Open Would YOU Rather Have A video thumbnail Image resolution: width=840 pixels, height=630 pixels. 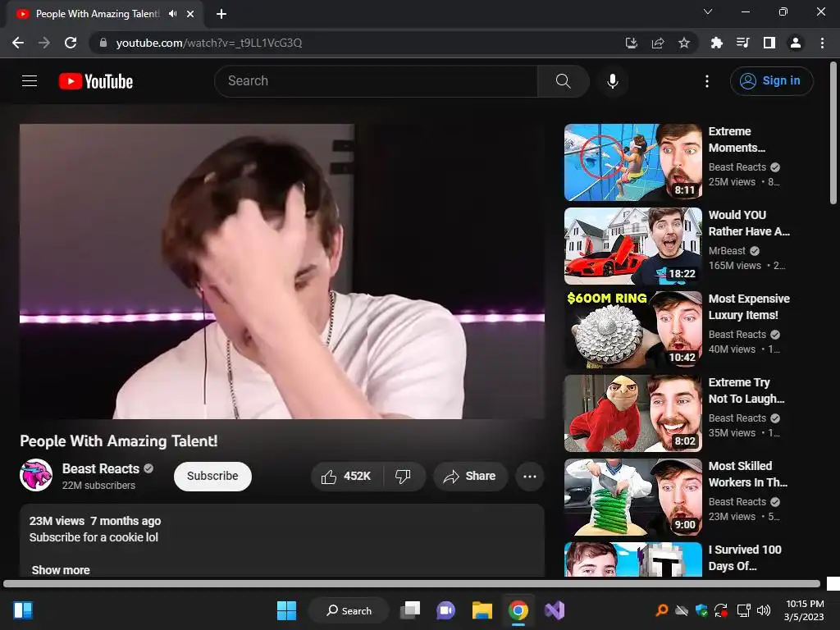pos(632,246)
